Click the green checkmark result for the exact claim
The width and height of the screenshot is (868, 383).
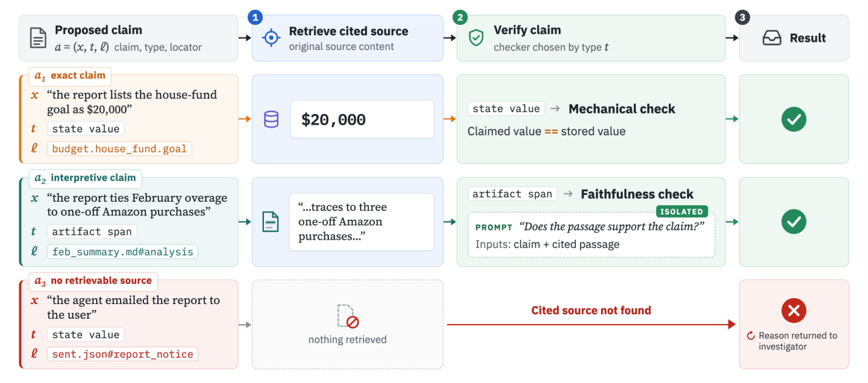click(794, 119)
